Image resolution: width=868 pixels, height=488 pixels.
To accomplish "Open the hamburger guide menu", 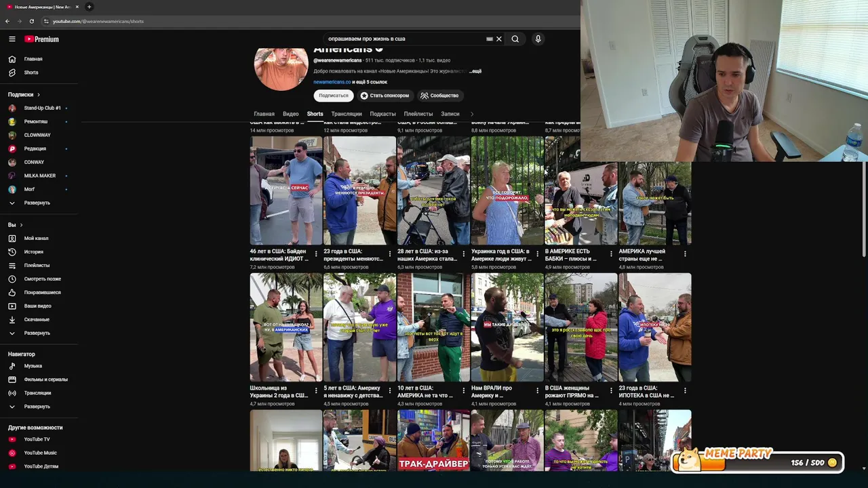I will pos(12,39).
